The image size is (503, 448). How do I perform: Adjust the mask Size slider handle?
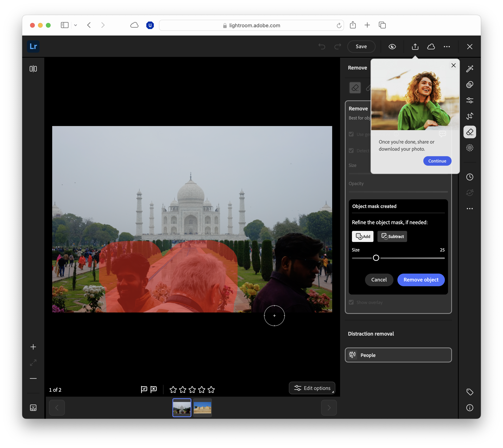(x=376, y=258)
